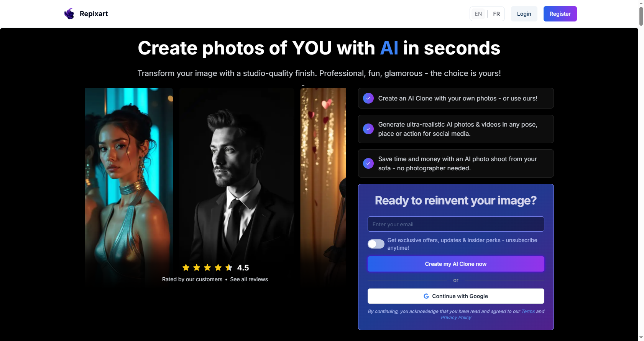
Task: Click the checkmark icon beside ultra-realistic photos feature
Action: click(x=368, y=129)
